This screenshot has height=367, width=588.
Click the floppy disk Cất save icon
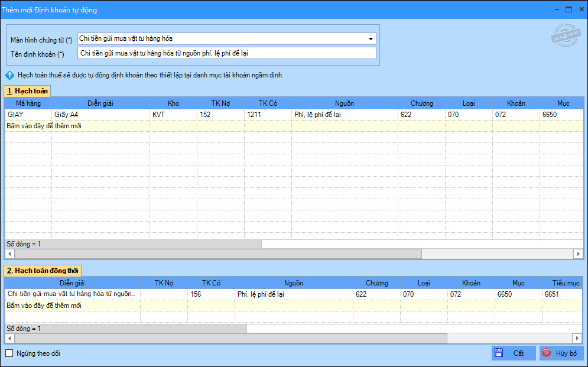[499, 353]
